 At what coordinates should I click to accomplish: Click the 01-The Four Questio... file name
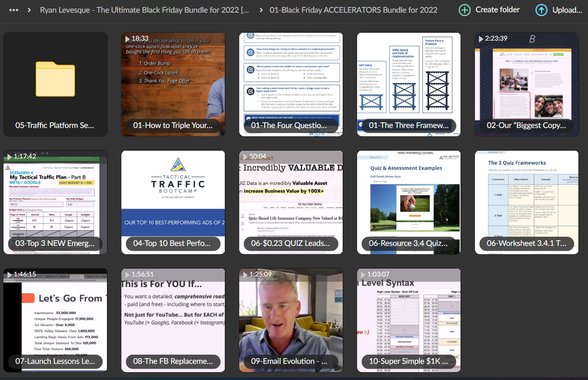[x=289, y=125]
